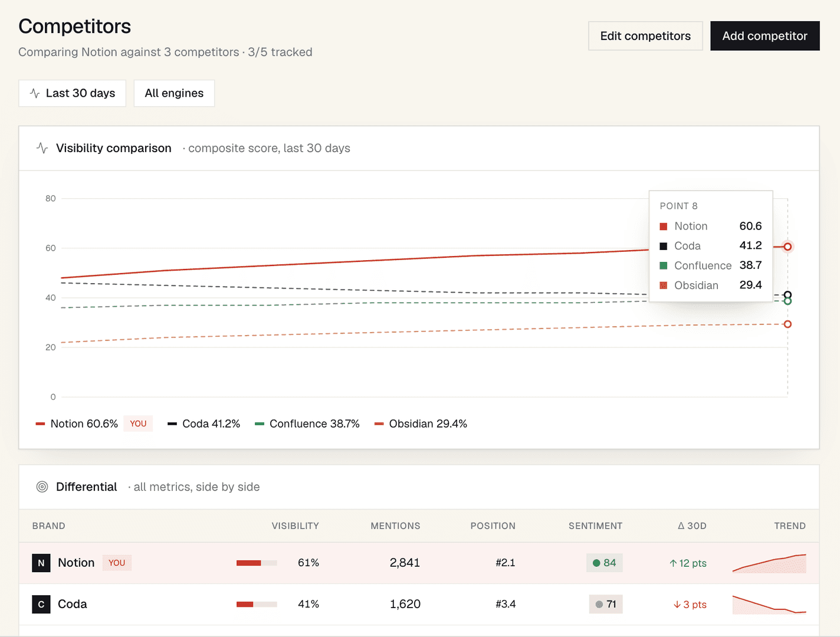Image resolution: width=840 pixels, height=637 pixels.
Task: Click Notion's position value #2.1
Action: (506, 563)
